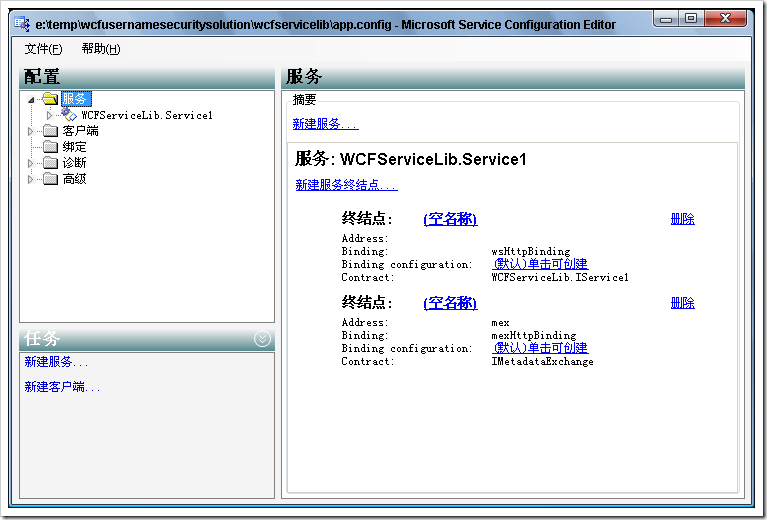Delete the mex endpoint via 删除
767x520 pixels.
682,303
